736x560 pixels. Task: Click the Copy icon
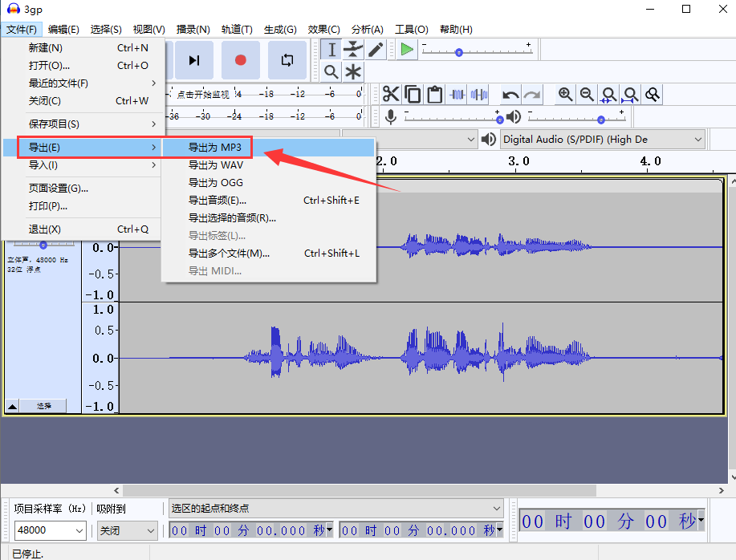coord(412,94)
